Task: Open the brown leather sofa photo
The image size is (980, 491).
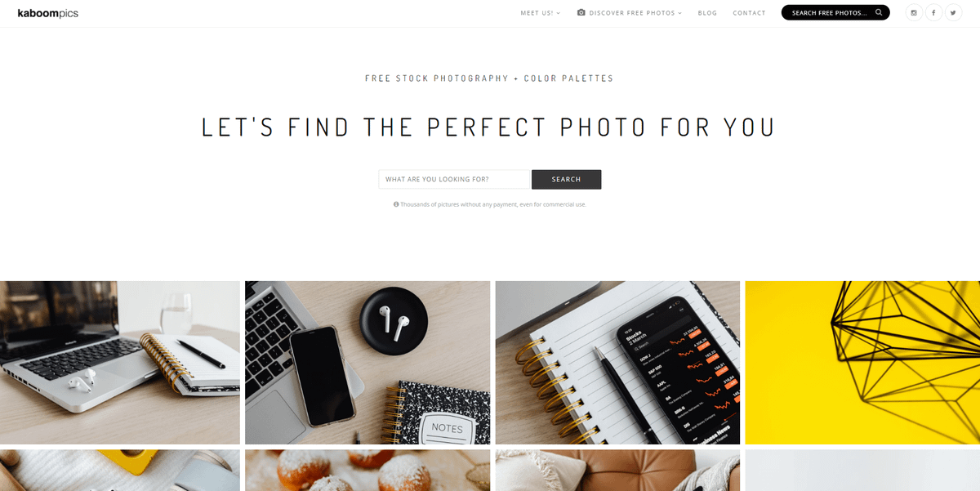Action: (617, 471)
